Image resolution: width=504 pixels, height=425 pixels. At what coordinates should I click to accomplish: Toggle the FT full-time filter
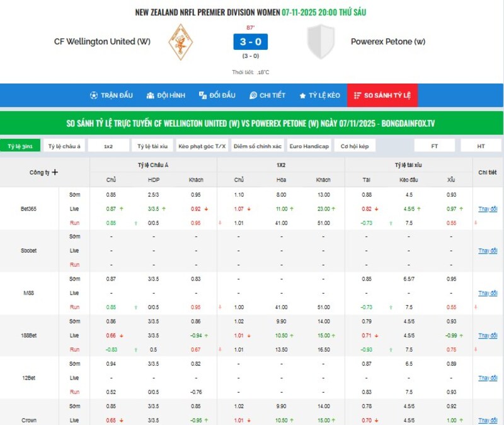[435, 146]
